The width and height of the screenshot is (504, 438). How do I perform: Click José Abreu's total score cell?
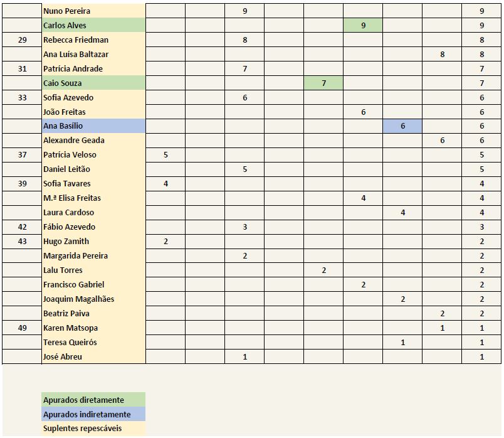[x=481, y=356]
